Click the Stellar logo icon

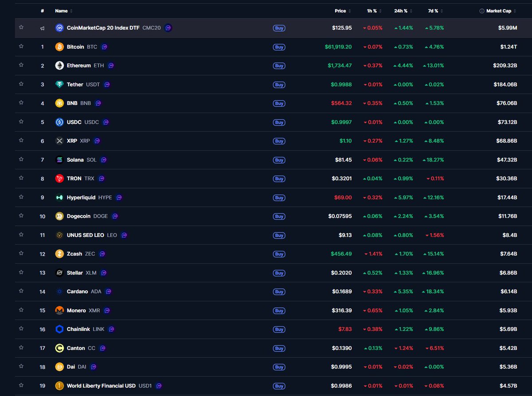59,273
